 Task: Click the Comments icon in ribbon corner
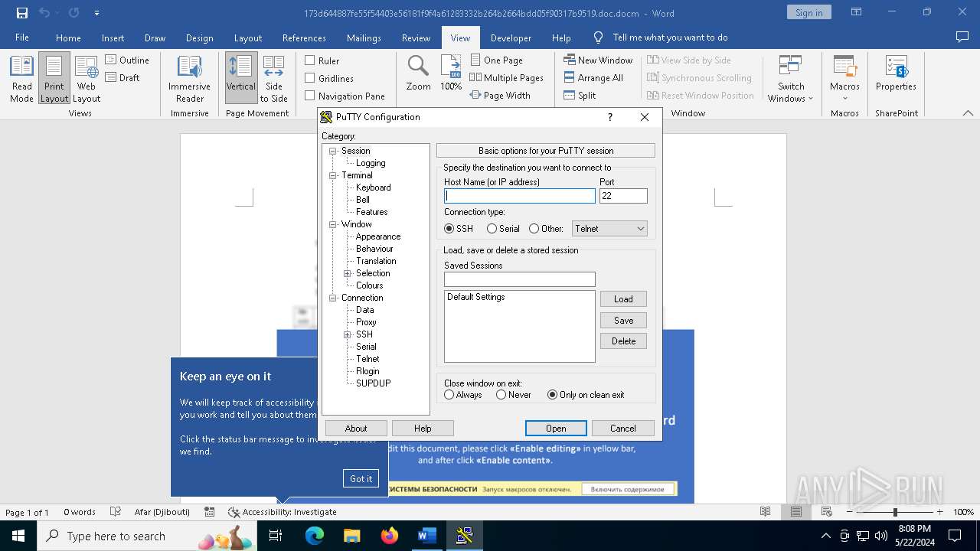coord(962,37)
